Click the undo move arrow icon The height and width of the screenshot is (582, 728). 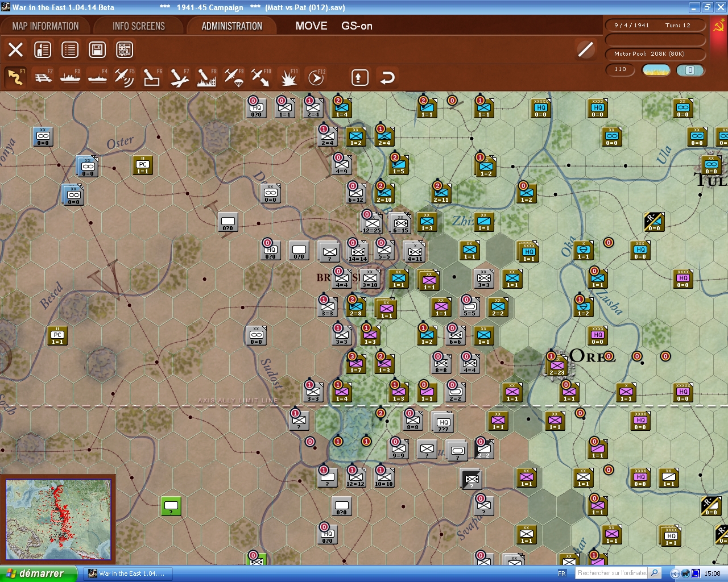387,77
